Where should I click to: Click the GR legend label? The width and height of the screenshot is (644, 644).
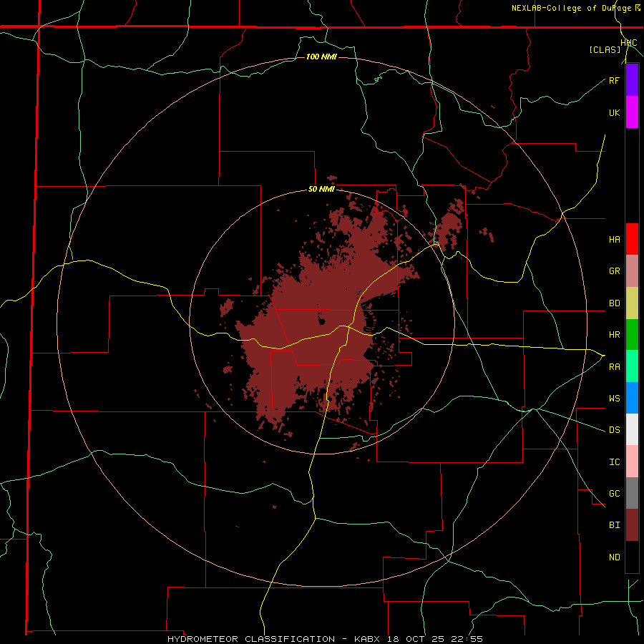point(614,271)
